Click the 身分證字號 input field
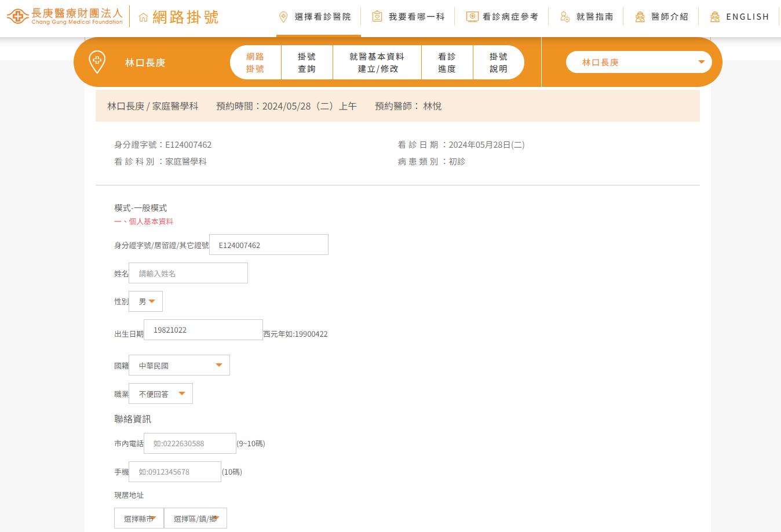 tap(269, 245)
